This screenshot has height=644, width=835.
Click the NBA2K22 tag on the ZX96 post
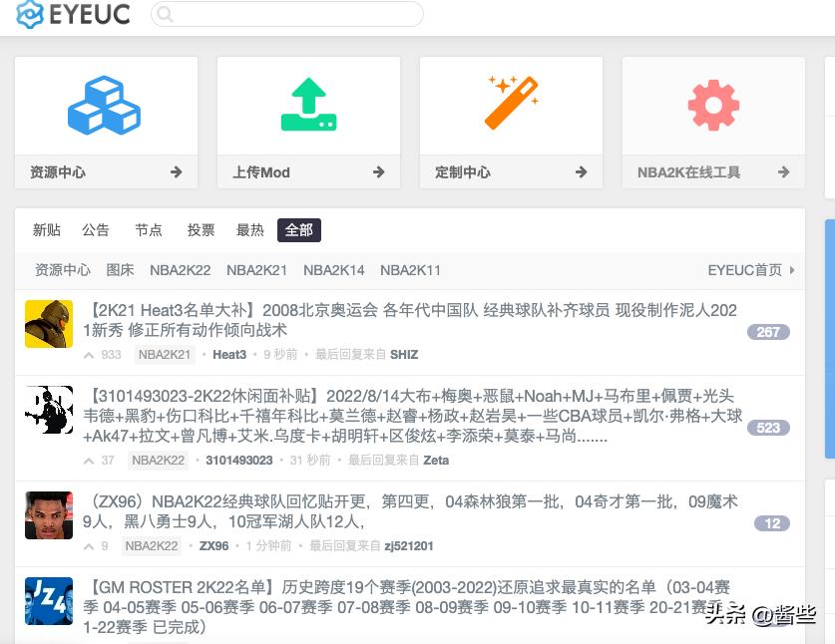pos(152,545)
